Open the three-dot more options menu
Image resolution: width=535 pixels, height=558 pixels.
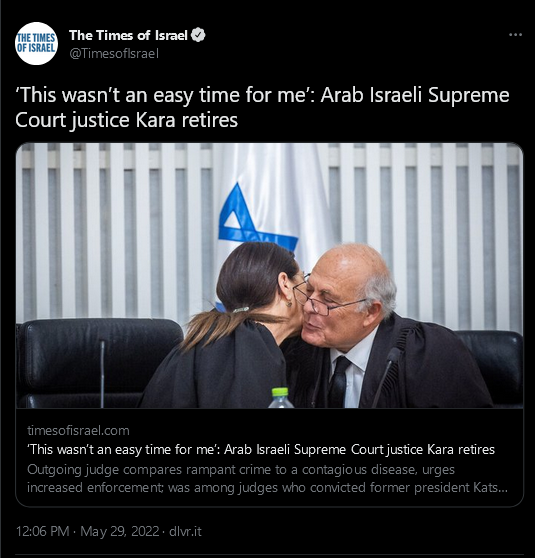point(515,35)
